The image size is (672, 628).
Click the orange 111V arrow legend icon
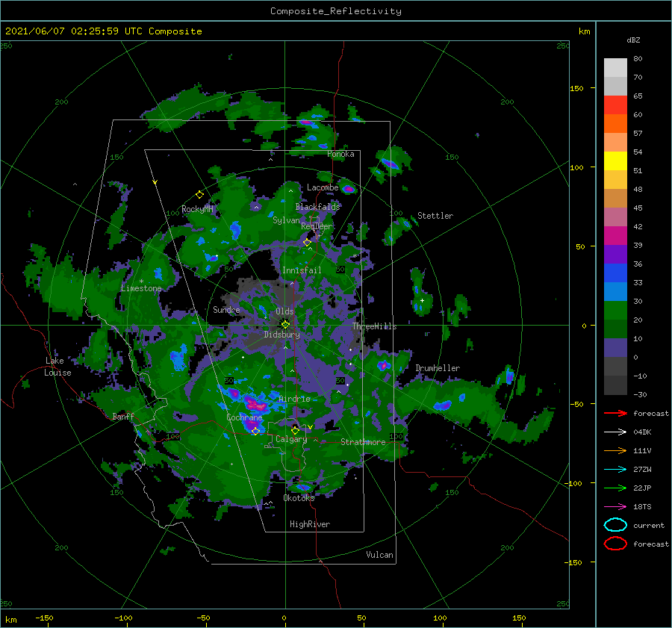tap(615, 450)
